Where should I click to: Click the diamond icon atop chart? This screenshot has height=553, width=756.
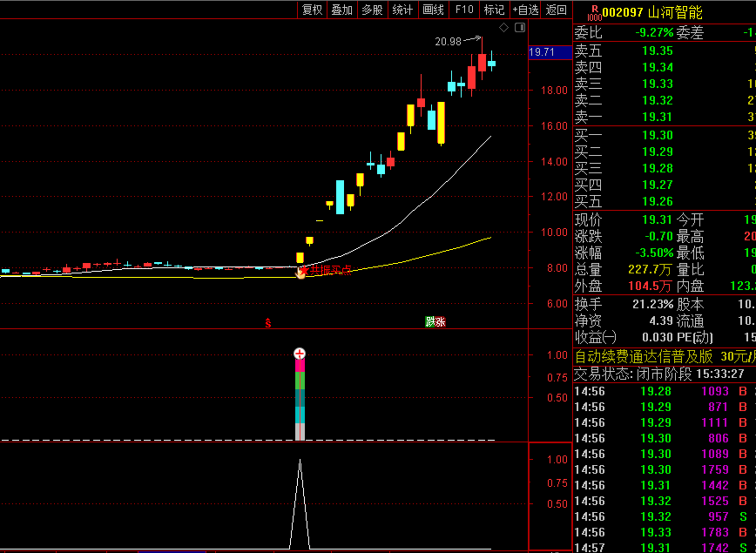coord(503,28)
